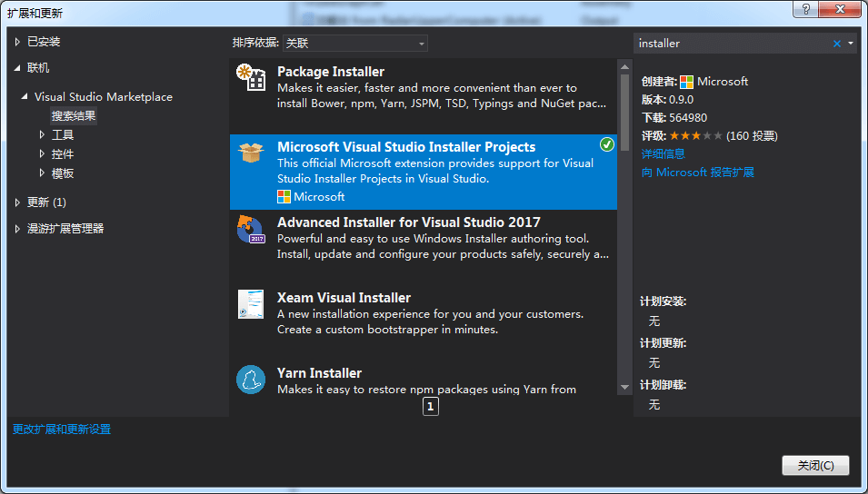Expand the 控件 category
Viewport: 868px width, 494px height.
42,153
